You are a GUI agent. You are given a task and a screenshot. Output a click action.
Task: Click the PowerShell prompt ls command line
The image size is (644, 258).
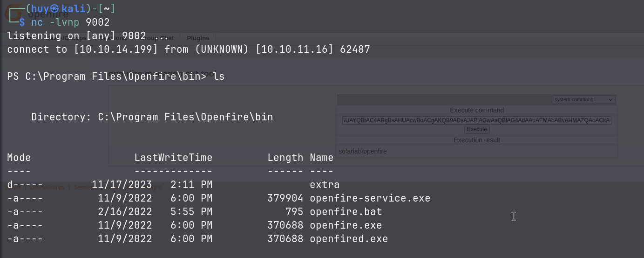click(x=115, y=76)
